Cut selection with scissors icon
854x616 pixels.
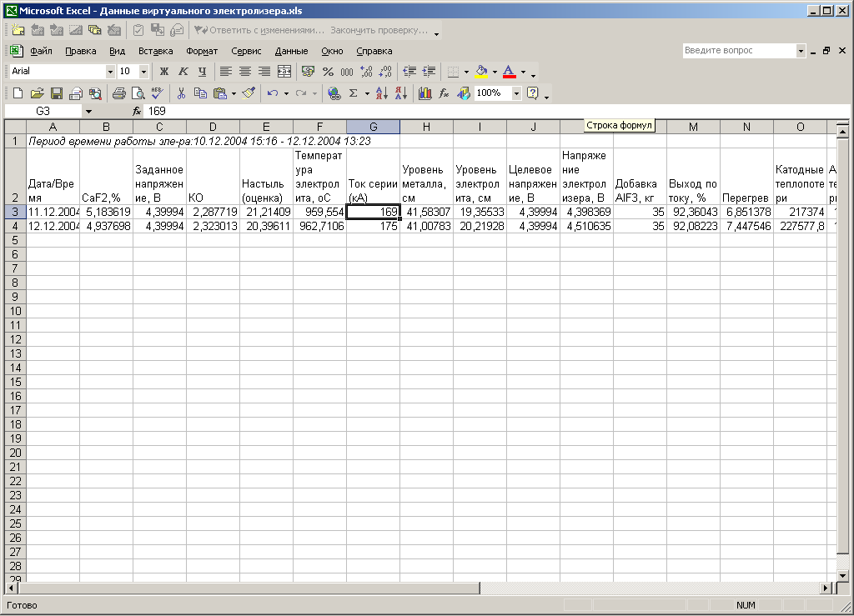point(181,93)
